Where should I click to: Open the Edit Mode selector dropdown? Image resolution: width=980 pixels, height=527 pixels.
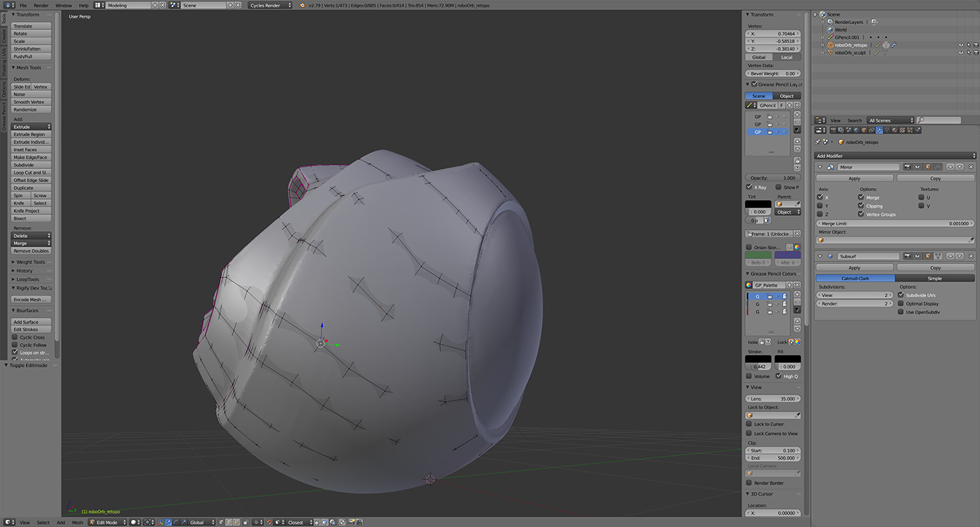(x=108, y=522)
